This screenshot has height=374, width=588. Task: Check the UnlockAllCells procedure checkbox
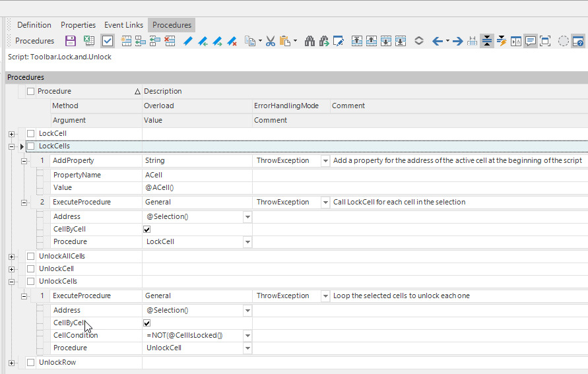click(31, 257)
